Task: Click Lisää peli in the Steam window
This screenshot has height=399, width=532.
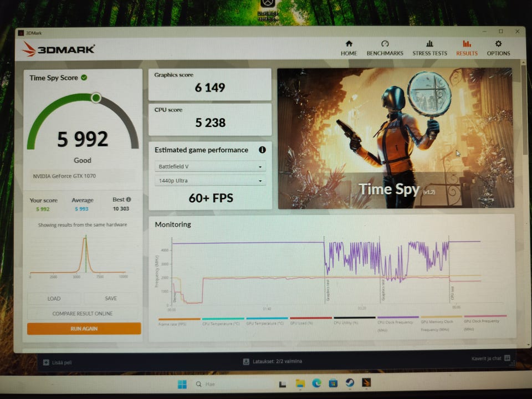Action: pos(58,362)
